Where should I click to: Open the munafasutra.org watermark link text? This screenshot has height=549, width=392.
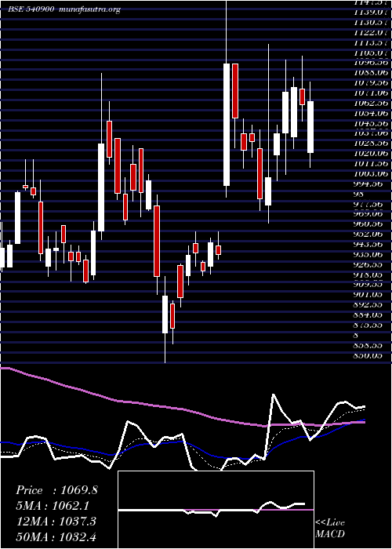tap(90, 10)
